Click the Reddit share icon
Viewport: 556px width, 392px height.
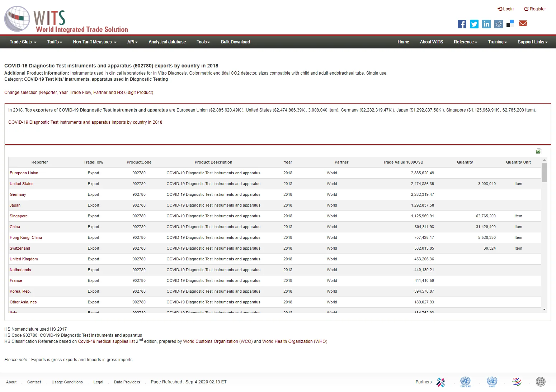coord(498,24)
